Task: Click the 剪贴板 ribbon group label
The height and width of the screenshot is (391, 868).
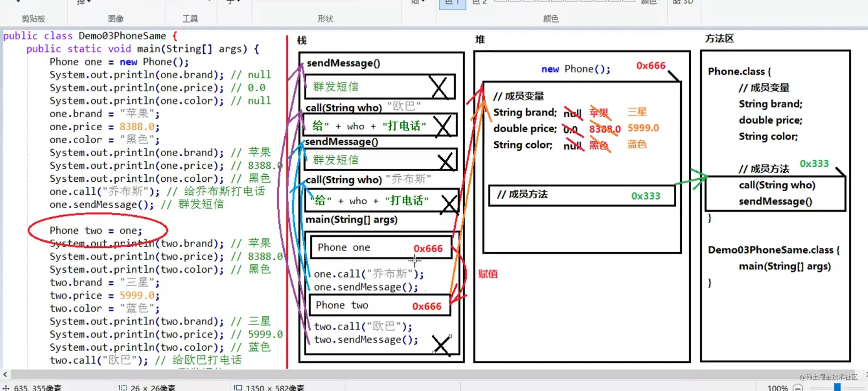Action: coord(33,19)
